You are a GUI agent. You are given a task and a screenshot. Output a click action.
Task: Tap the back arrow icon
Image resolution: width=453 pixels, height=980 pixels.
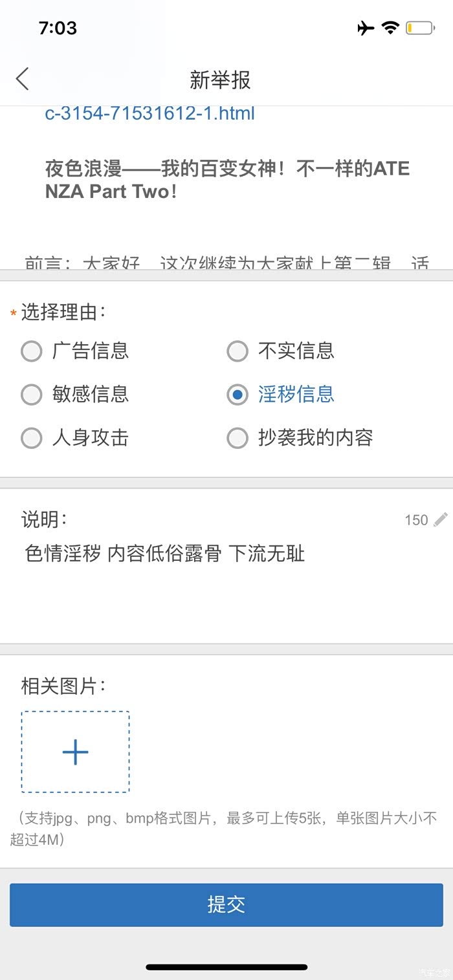tap(23, 80)
